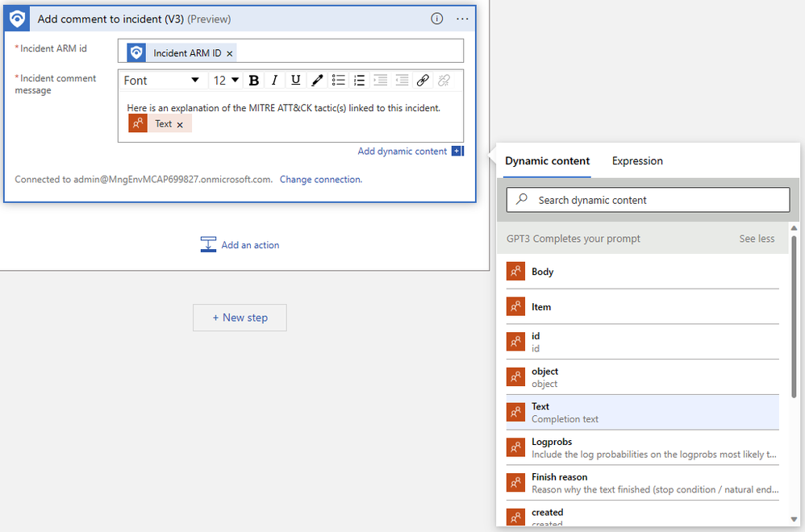Open the font size 12 dropdown
This screenshot has width=805, height=532.
(x=226, y=81)
